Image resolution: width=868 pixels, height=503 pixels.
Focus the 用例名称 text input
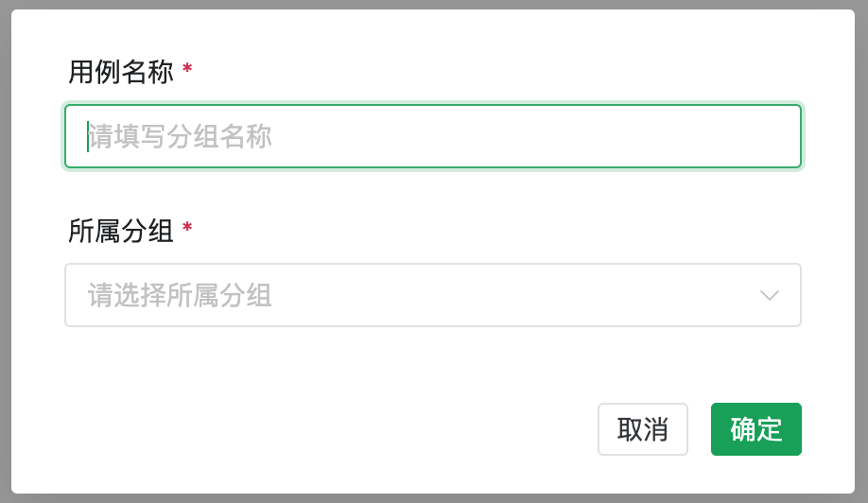(x=433, y=136)
